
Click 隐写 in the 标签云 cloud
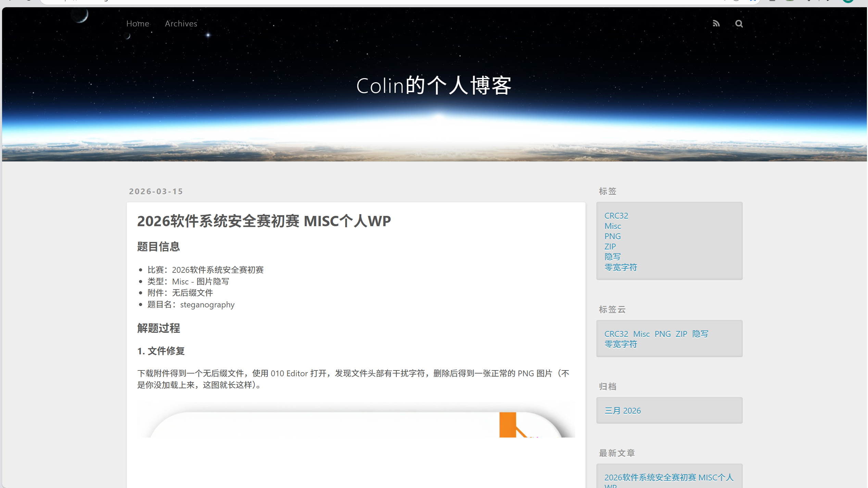[700, 334]
